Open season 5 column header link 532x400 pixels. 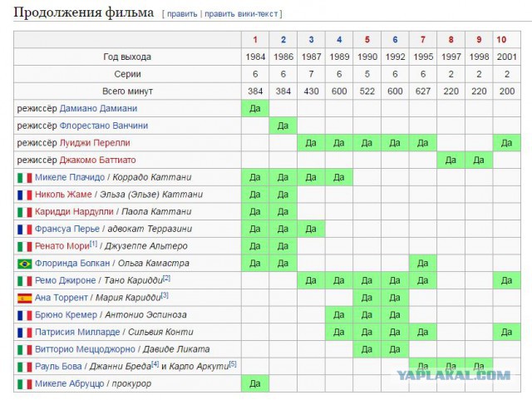[x=367, y=40]
